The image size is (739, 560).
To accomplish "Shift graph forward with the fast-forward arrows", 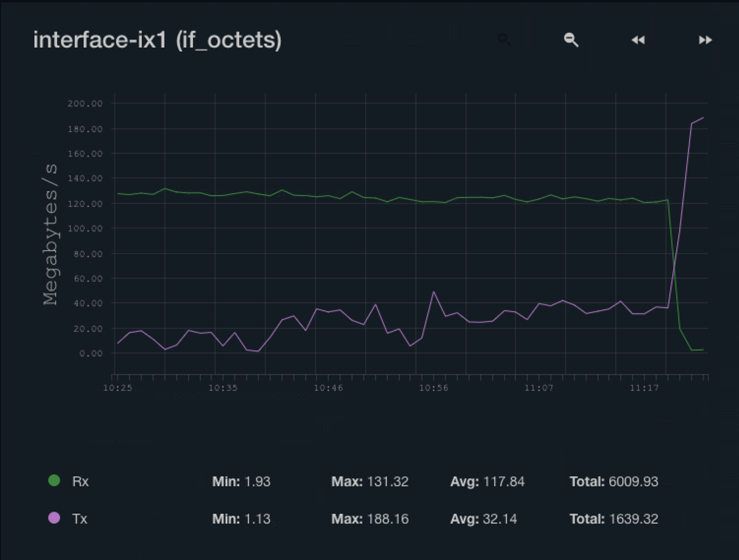I will point(705,41).
